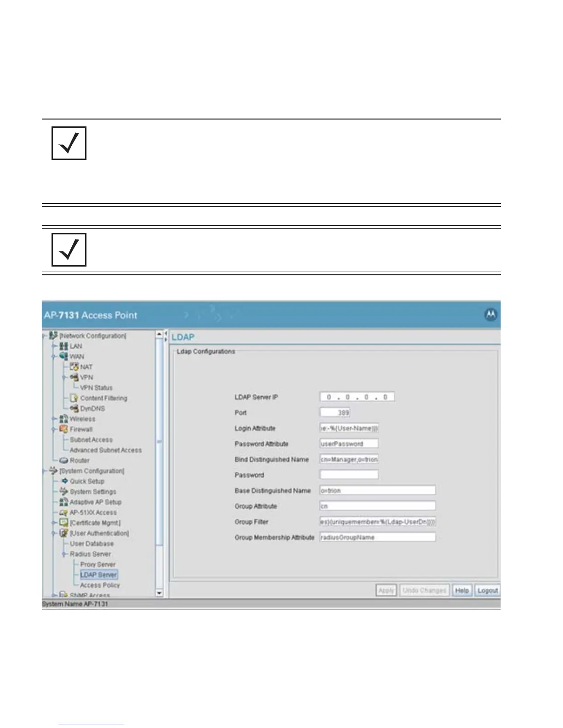Click the WAN globe icon
Viewport: 563px width, 728px height.
coord(64,357)
